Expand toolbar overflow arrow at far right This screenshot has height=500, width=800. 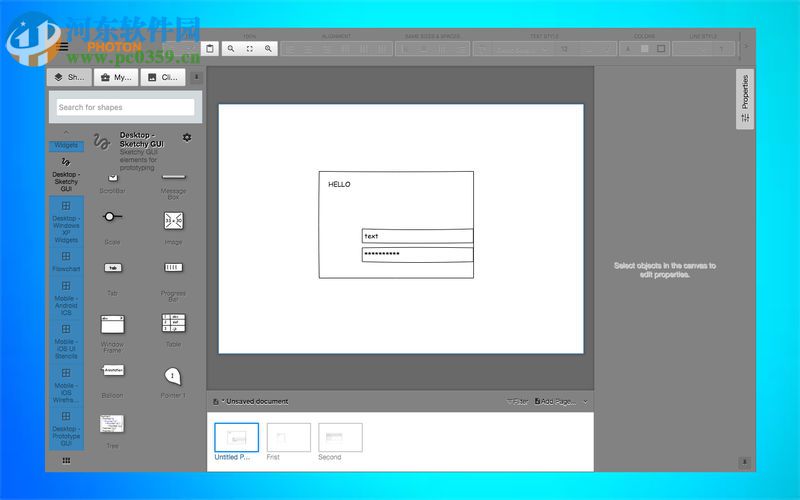pos(746,46)
